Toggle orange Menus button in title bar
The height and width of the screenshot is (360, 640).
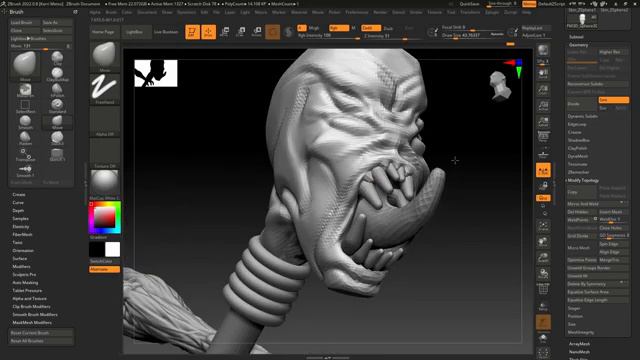coord(529,4)
